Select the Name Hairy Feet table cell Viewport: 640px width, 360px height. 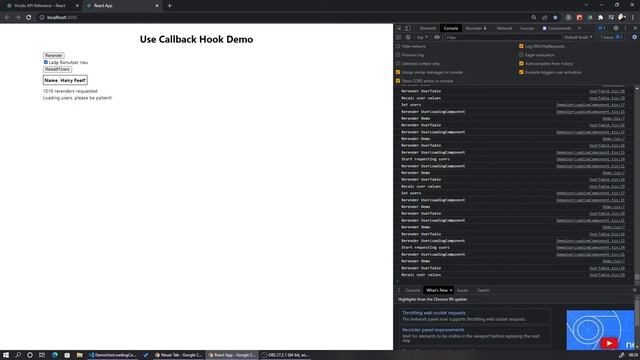click(x=65, y=80)
